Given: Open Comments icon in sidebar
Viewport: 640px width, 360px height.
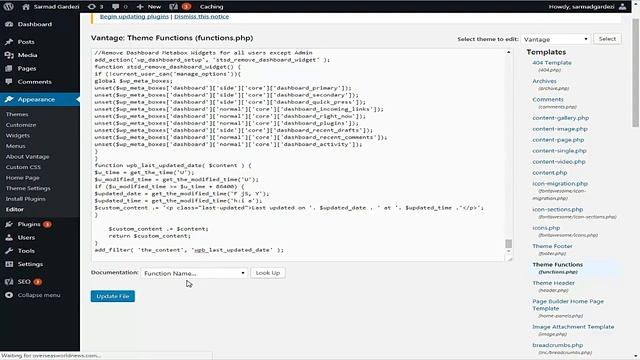Looking at the screenshot, I should pyautogui.click(x=9, y=82).
